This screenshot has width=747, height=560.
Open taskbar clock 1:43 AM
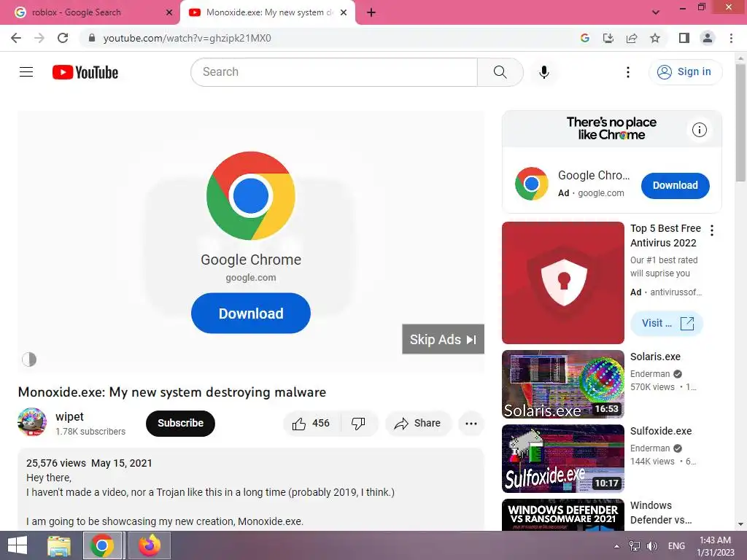[716, 546]
